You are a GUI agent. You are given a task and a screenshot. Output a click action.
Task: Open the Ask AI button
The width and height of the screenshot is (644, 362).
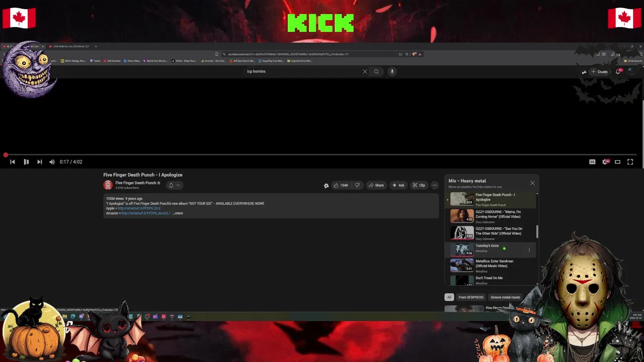pyautogui.click(x=398, y=186)
